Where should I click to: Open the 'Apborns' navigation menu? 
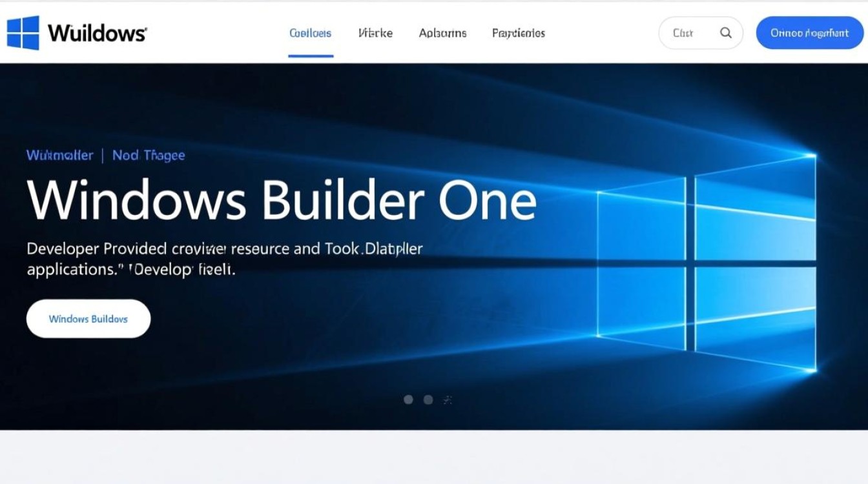point(442,33)
